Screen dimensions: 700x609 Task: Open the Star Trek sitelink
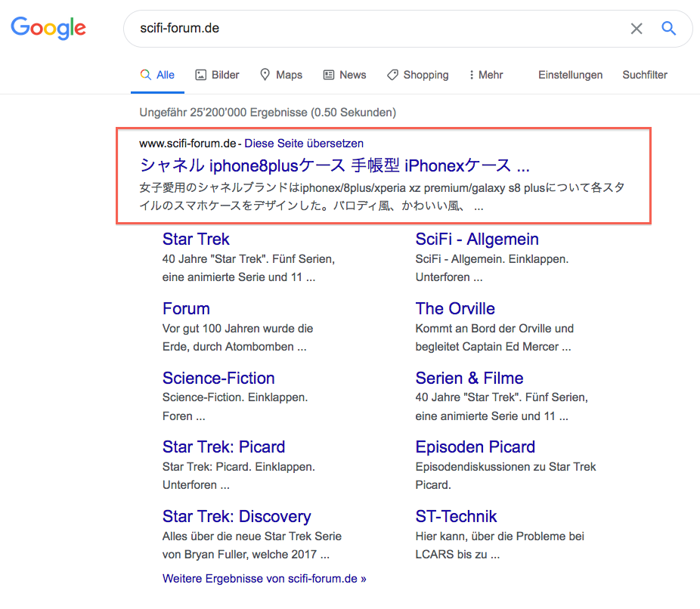pos(196,240)
